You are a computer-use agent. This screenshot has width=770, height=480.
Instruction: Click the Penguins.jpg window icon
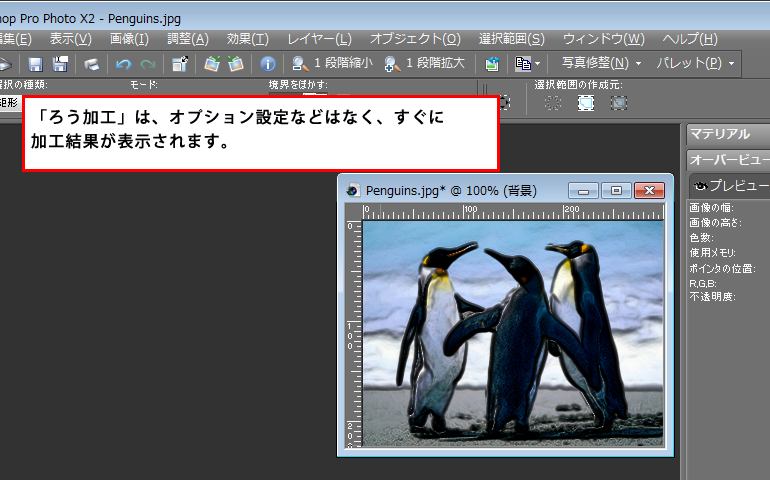coord(352,190)
